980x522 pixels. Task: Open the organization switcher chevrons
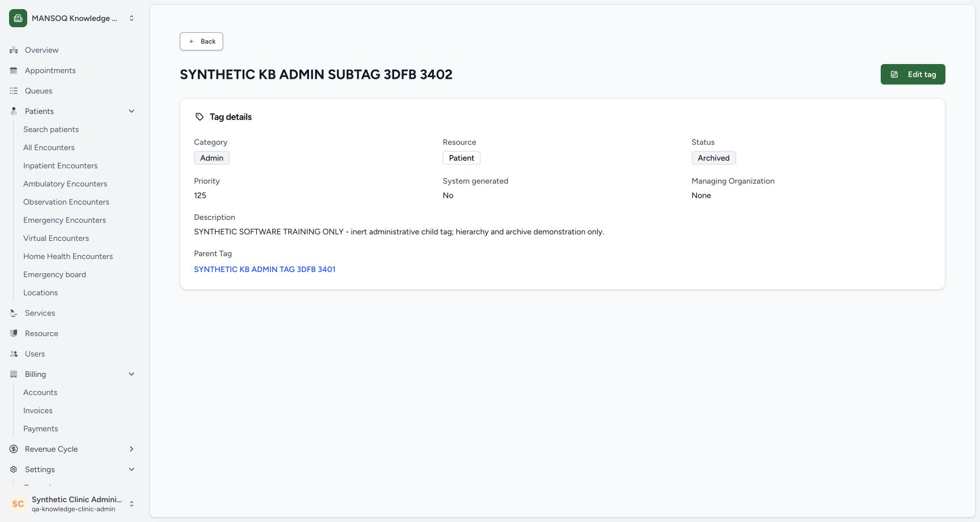coord(132,18)
